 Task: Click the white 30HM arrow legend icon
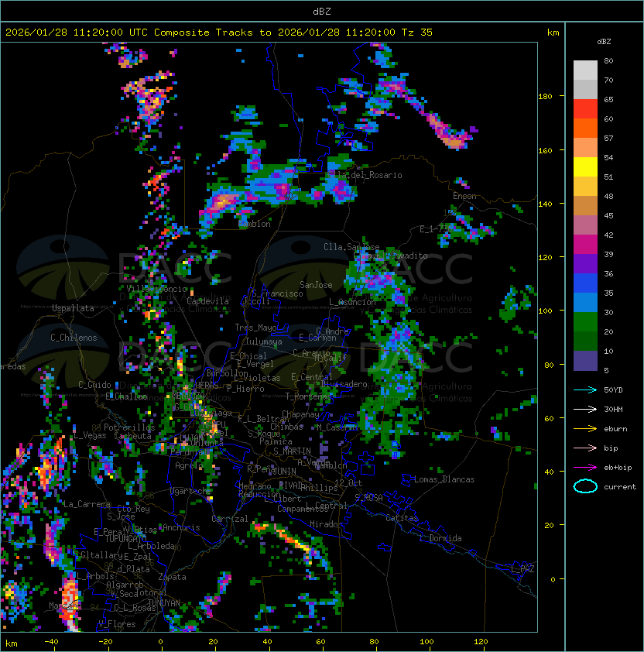585,409
